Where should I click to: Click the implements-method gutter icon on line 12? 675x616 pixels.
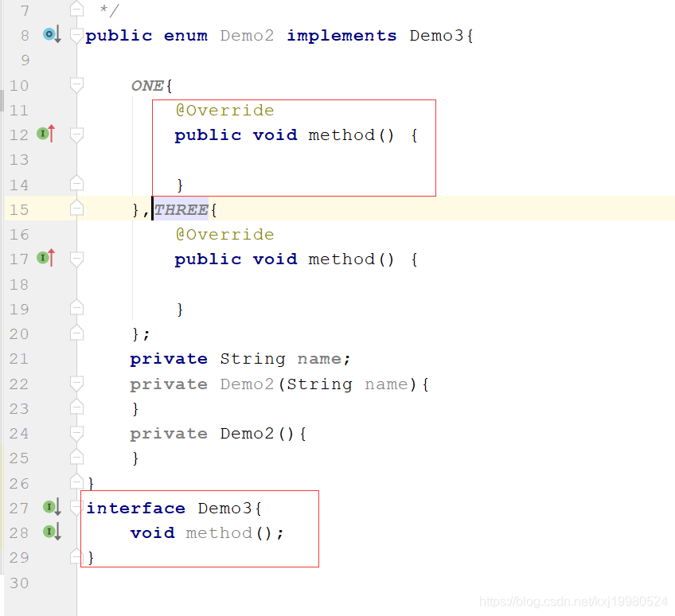(46, 134)
